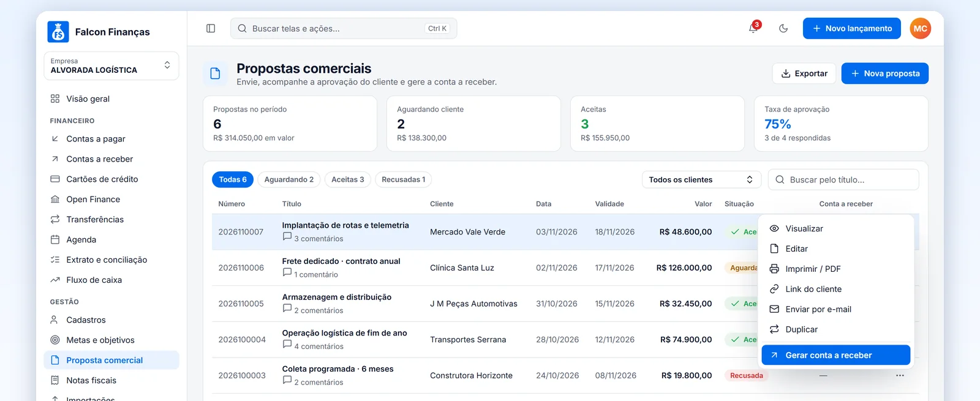The width and height of the screenshot is (980, 401).
Task: Click the Valor column header
Action: point(703,204)
